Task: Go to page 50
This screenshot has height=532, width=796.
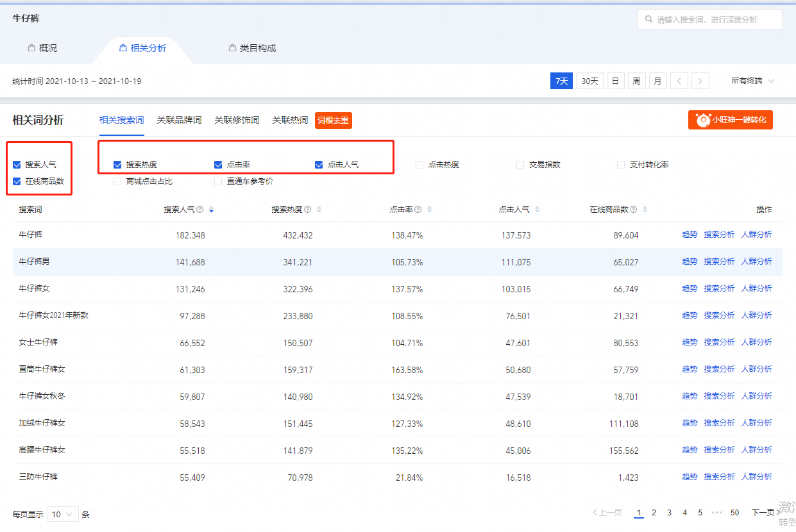Action: 735,513
